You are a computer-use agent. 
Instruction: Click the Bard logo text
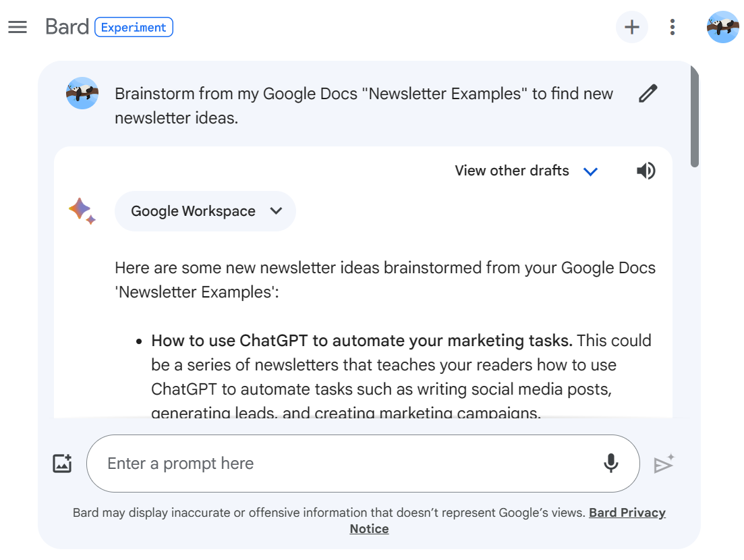tap(67, 27)
